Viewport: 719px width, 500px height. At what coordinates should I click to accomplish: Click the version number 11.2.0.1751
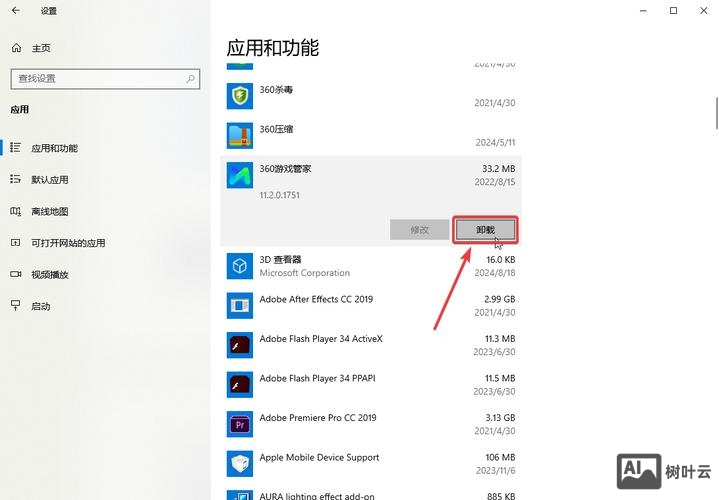[x=280, y=195]
